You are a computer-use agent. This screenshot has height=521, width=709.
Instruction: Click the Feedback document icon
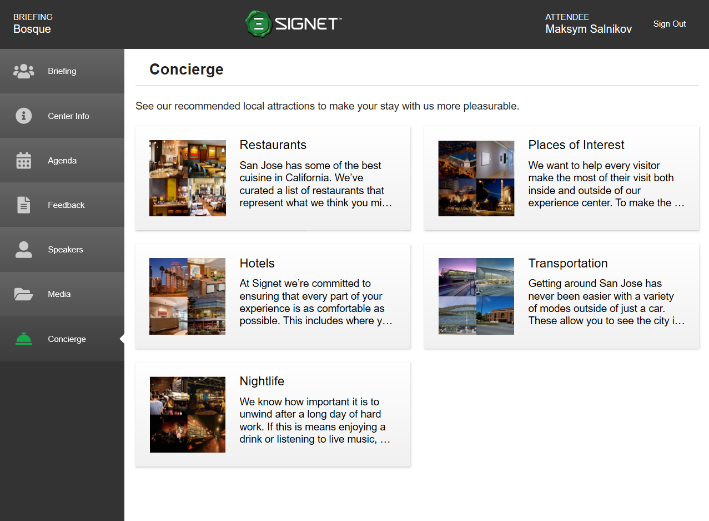(x=24, y=205)
